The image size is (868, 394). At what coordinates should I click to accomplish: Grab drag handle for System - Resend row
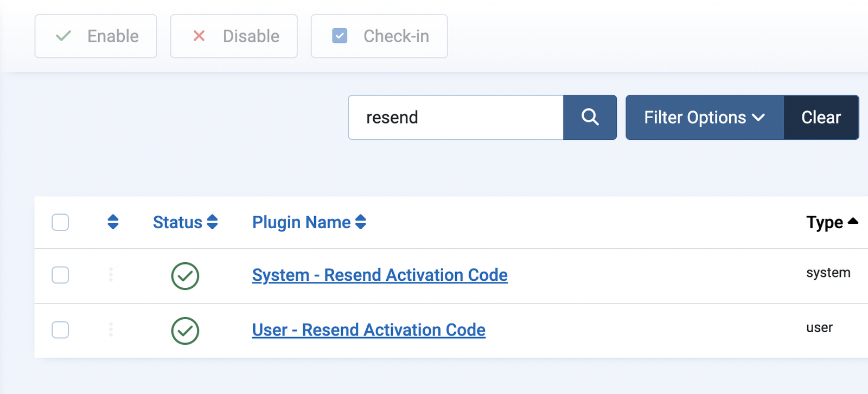[111, 275]
